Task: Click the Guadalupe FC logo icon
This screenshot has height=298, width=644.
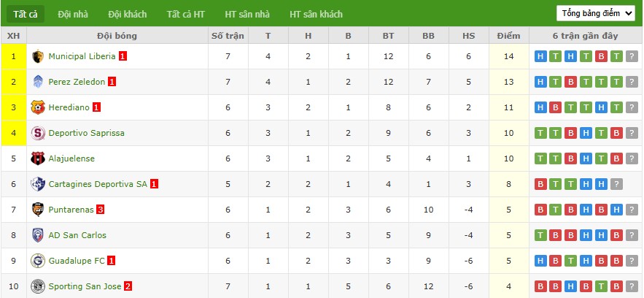Action: point(38,261)
